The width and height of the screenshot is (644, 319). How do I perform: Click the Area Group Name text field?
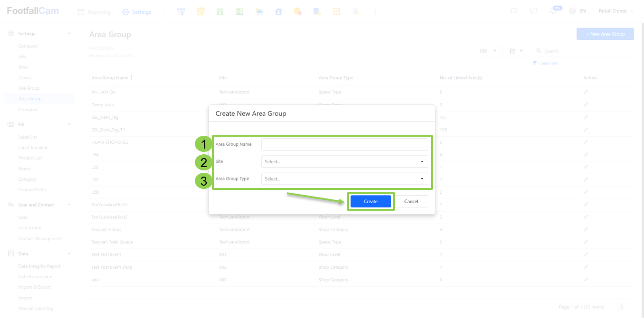click(x=345, y=144)
